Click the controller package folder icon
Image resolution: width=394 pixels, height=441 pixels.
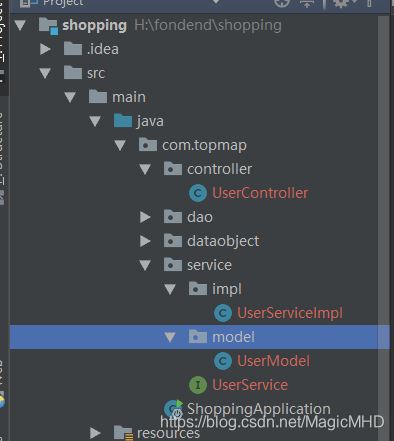(x=173, y=169)
